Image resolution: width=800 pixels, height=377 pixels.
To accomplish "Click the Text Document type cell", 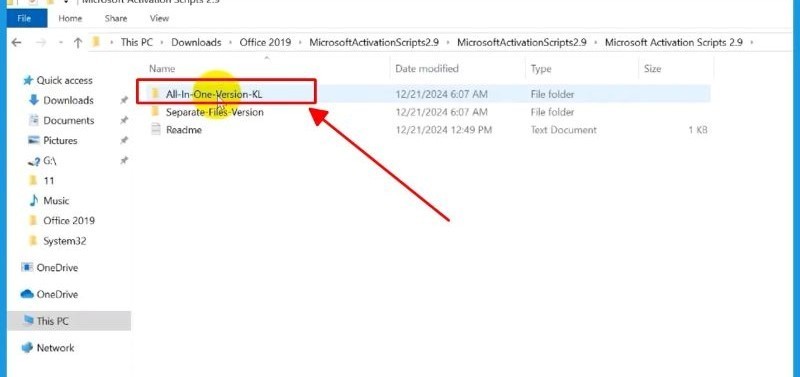I will pyautogui.click(x=563, y=130).
